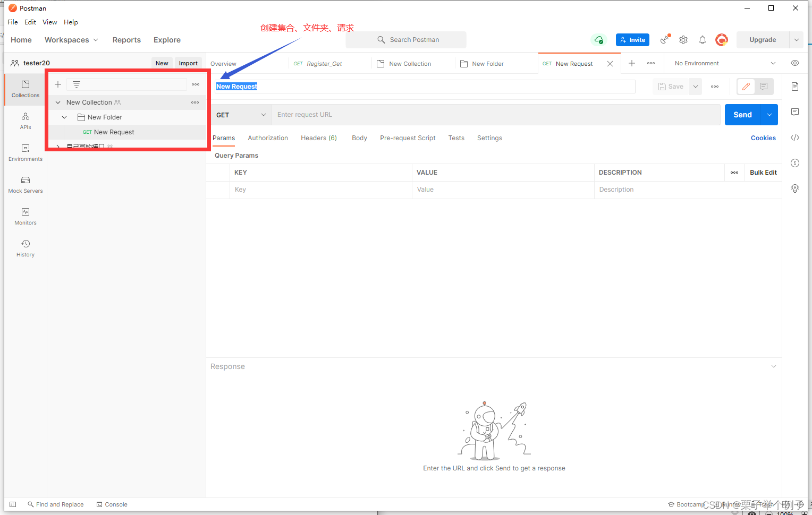Click the Import button
This screenshot has height=515, width=812.
[x=188, y=63]
